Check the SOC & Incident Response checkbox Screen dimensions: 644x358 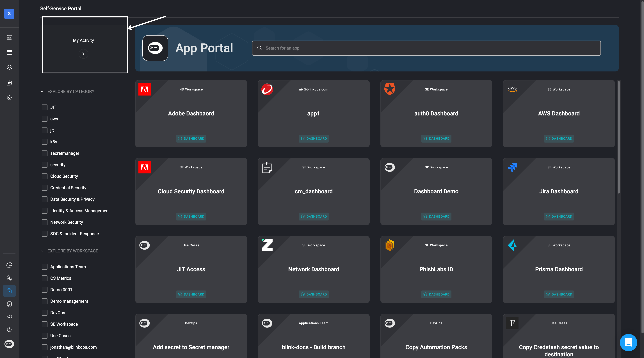tap(45, 234)
